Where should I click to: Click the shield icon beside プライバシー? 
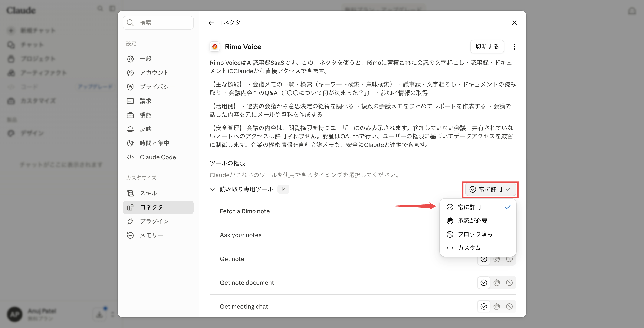coord(130,87)
